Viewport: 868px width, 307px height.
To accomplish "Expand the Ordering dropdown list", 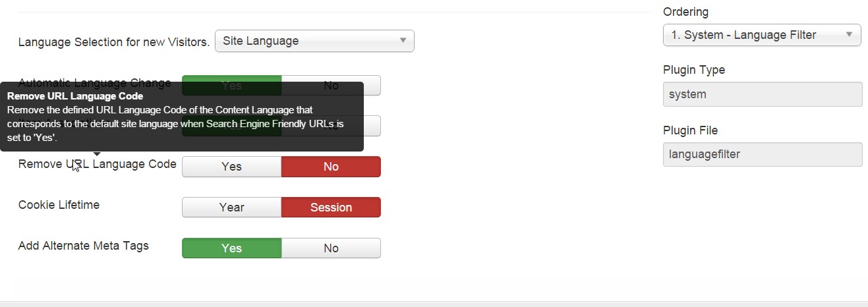I will pyautogui.click(x=762, y=35).
